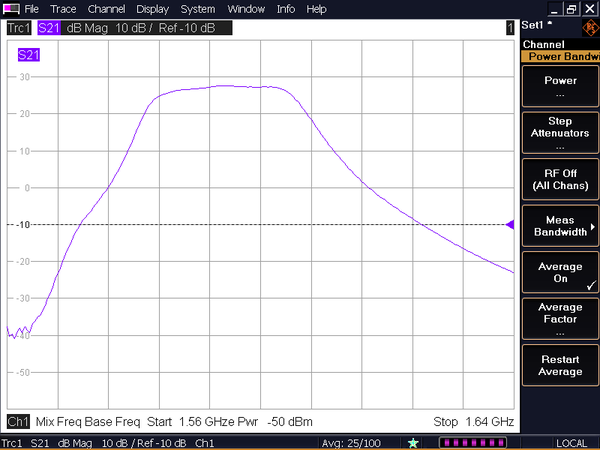
Task: Click the Trc1 label in the trace list
Action: [x=19, y=28]
